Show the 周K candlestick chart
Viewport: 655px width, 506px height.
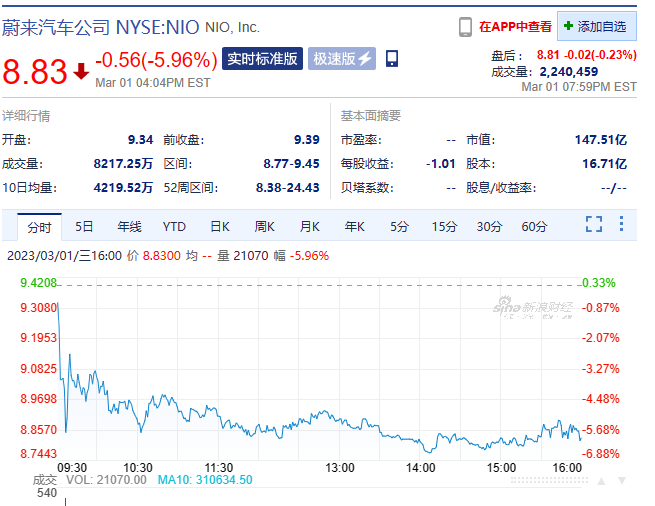click(x=264, y=226)
